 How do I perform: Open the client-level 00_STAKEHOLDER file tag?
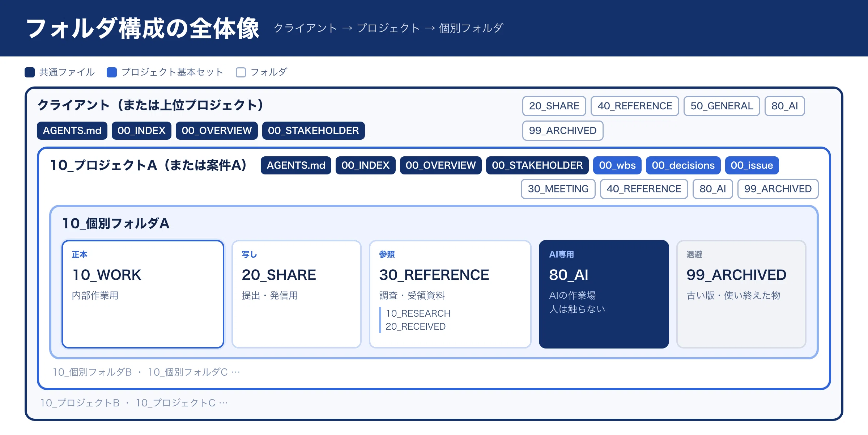(x=314, y=131)
